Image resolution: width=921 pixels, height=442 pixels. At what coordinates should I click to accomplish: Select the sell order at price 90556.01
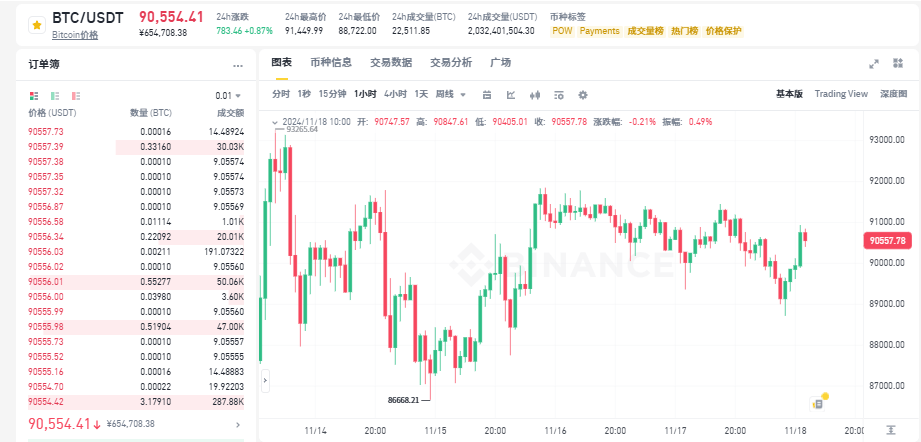pyautogui.click(x=136, y=282)
